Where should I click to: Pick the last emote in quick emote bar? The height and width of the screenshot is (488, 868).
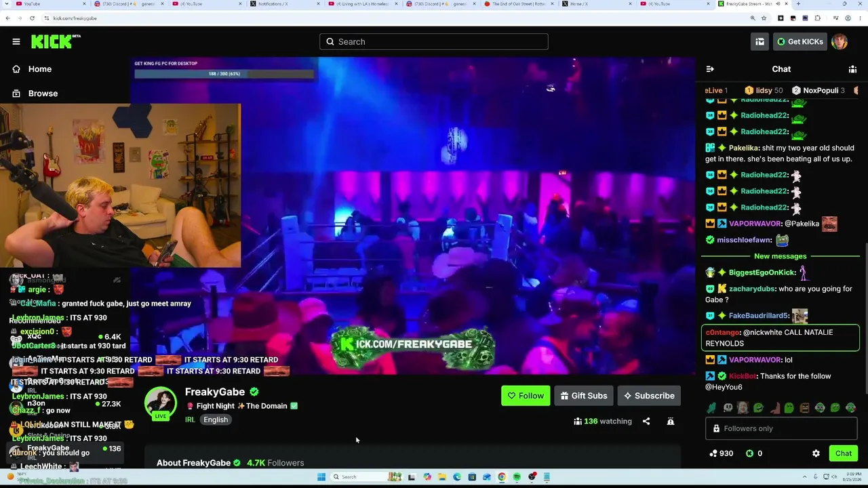tap(850, 408)
